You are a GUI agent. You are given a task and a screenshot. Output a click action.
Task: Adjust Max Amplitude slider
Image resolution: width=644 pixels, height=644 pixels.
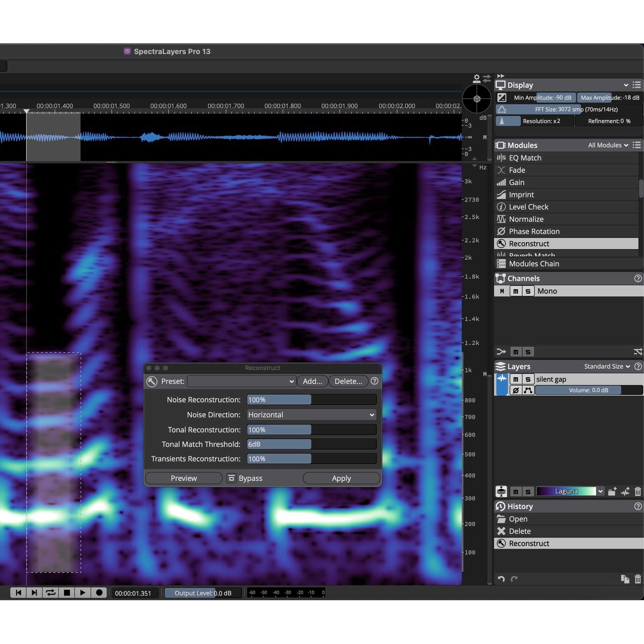pos(610,98)
